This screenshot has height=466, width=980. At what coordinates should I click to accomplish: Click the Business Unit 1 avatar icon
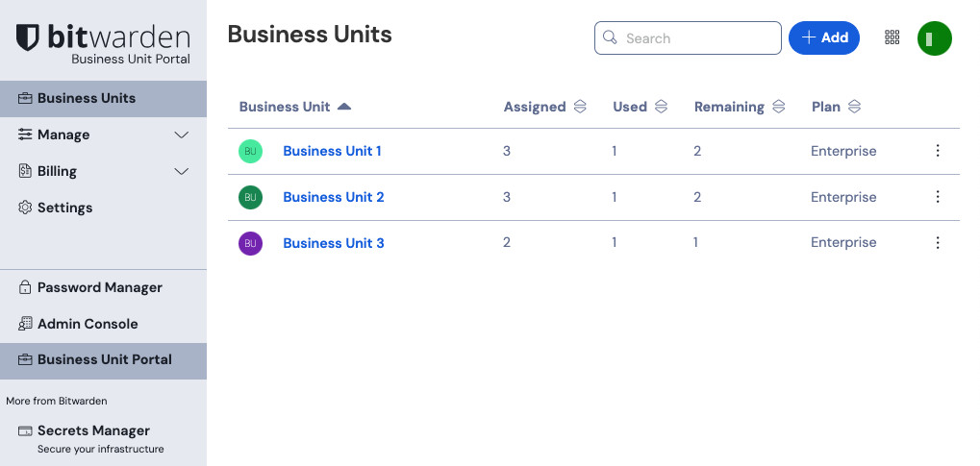(250, 151)
